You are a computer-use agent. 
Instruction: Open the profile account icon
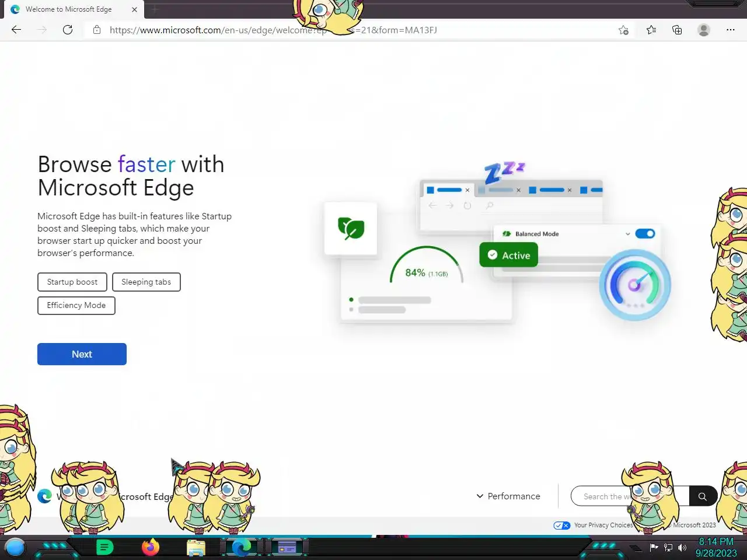pos(704,30)
